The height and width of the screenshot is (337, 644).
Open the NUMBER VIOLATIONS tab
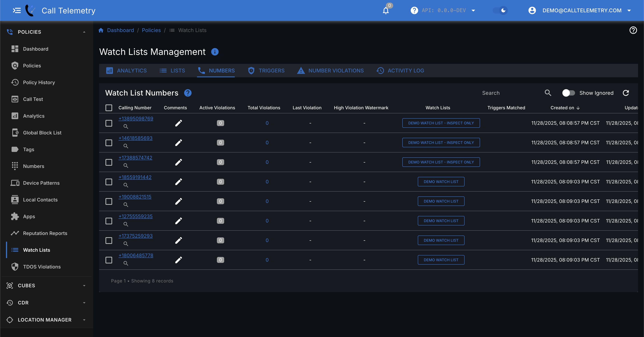330,70
